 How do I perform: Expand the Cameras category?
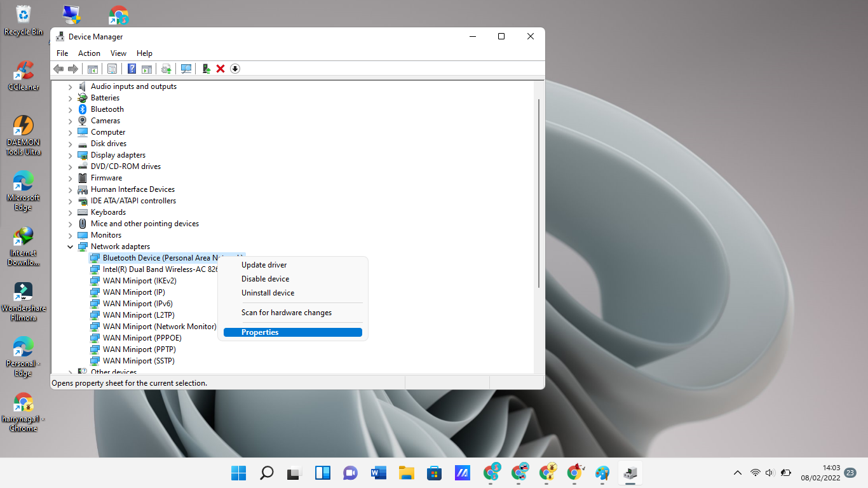[x=71, y=121]
